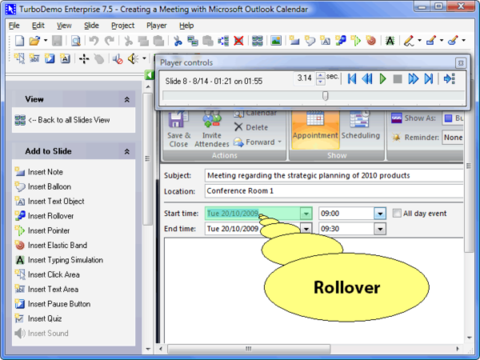Open the 09:00 start time dropdown
This screenshot has width=480, height=360.
click(x=380, y=213)
